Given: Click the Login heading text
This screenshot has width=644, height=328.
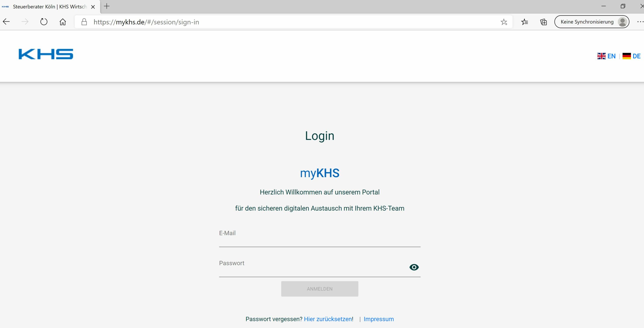Looking at the screenshot, I should [x=319, y=136].
